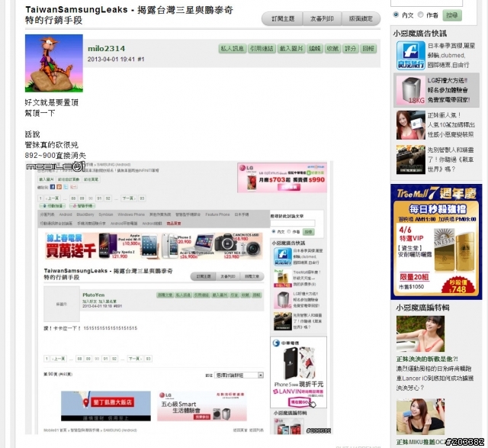This screenshot has width=488, height=448.
Task: Click the 正妹MIKU girl lying down thumbnail
Action: (420, 417)
